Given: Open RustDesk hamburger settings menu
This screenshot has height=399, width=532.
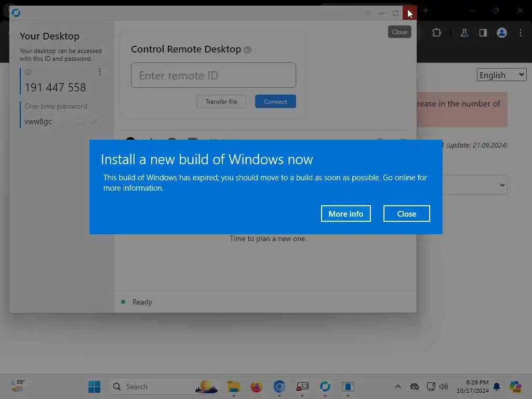Looking at the screenshot, I should pyautogui.click(x=368, y=13).
